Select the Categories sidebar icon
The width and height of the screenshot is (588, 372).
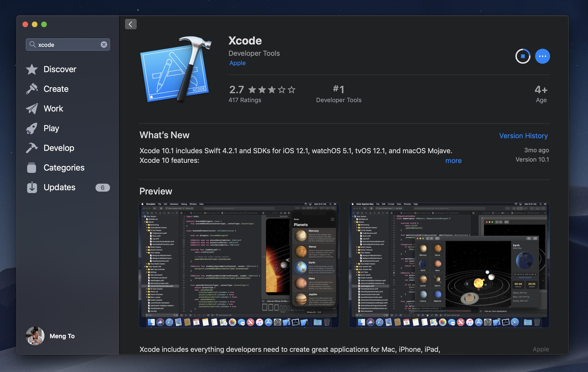point(33,167)
